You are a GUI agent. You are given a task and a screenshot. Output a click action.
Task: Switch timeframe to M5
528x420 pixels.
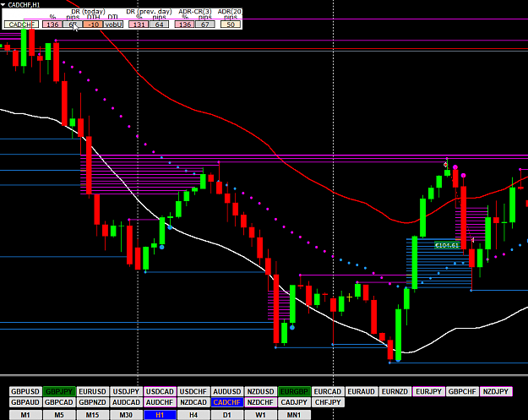pyautogui.click(x=59, y=415)
